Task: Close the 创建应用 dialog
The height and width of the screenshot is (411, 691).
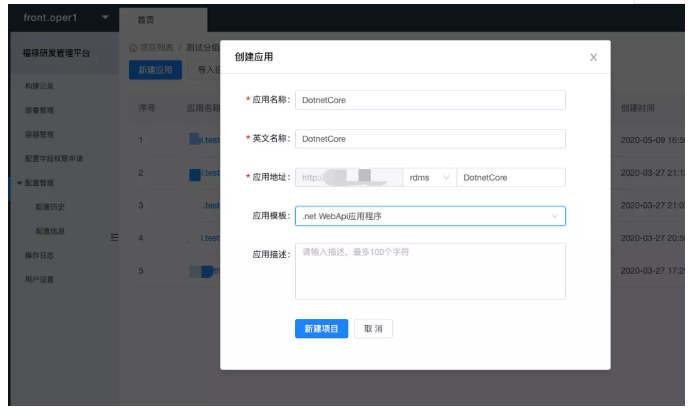Action: pos(593,57)
